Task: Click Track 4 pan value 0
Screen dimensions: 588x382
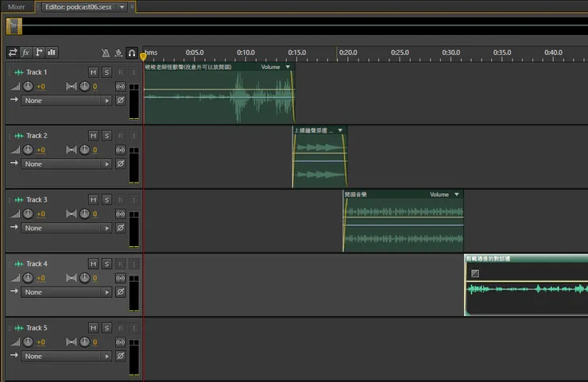Action: point(95,278)
